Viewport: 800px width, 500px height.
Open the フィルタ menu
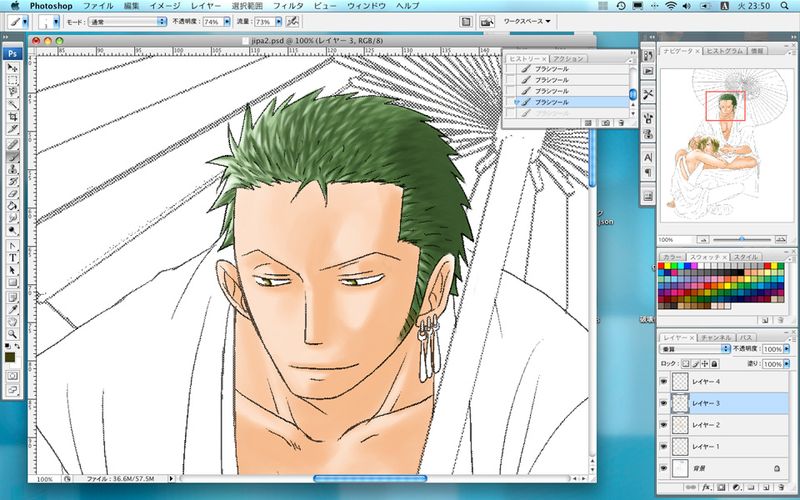(288, 6)
